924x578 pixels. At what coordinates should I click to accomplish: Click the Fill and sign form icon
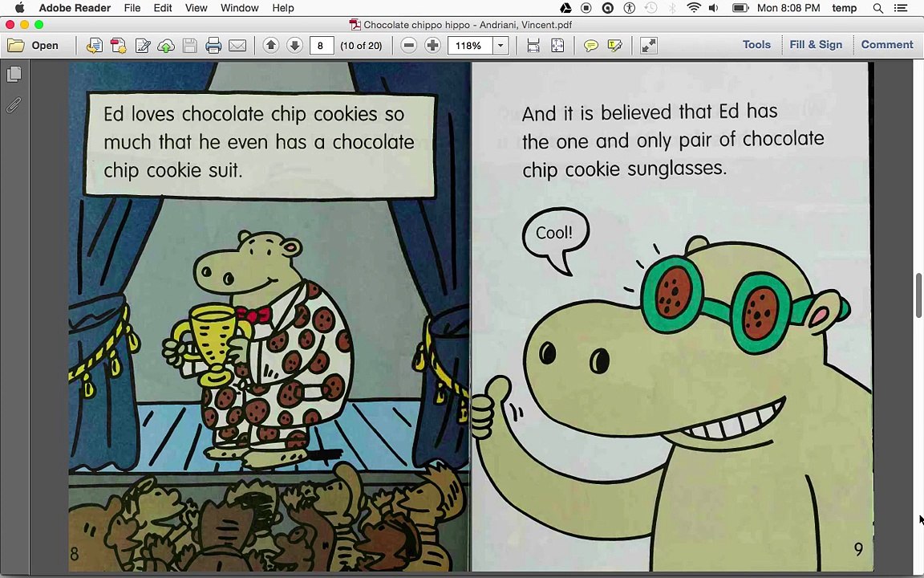[x=143, y=46]
